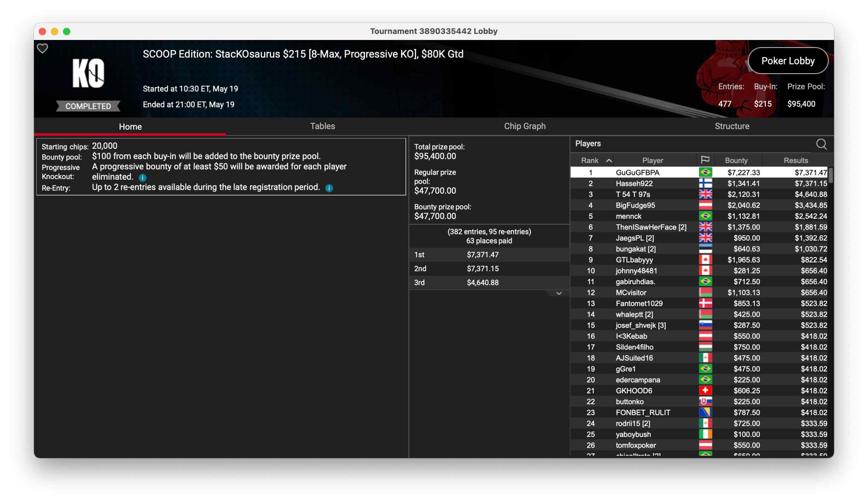Open the Chip Graph tab

click(525, 126)
